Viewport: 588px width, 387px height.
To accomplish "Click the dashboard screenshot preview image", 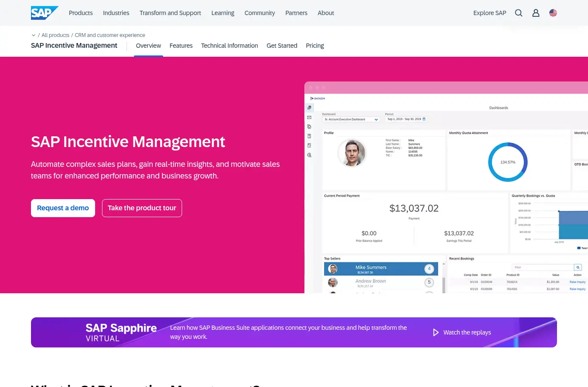I will point(446,187).
